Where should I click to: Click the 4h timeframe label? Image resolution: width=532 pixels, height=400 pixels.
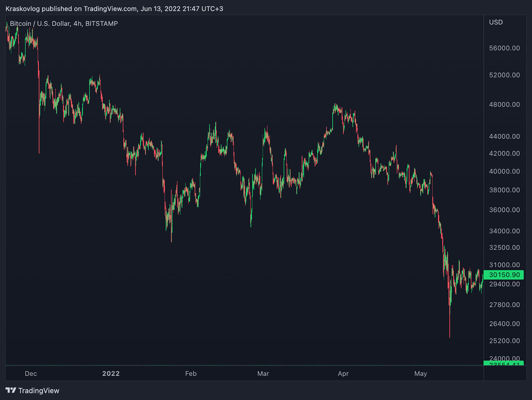coord(77,24)
